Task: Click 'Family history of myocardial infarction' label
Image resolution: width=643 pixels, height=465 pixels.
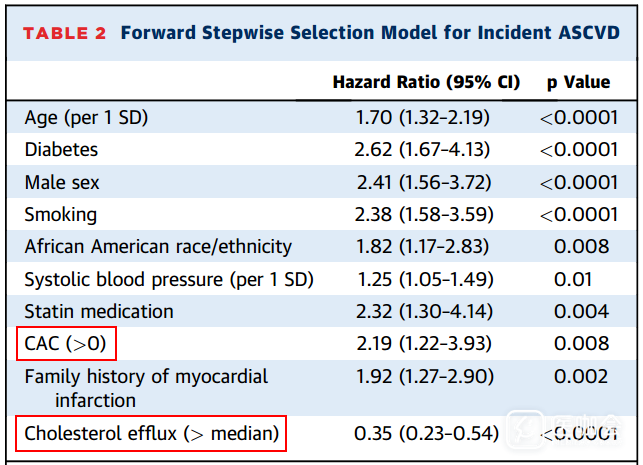Action: [146, 388]
